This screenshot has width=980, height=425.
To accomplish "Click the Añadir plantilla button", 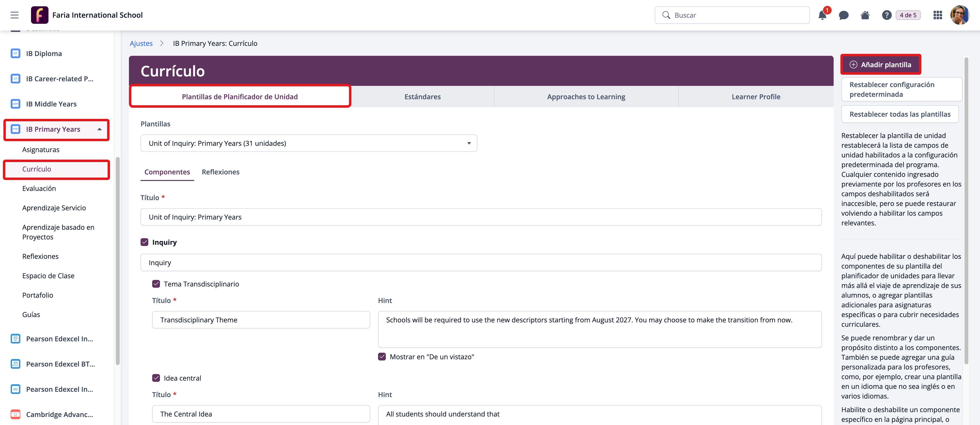I will pos(880,64).
